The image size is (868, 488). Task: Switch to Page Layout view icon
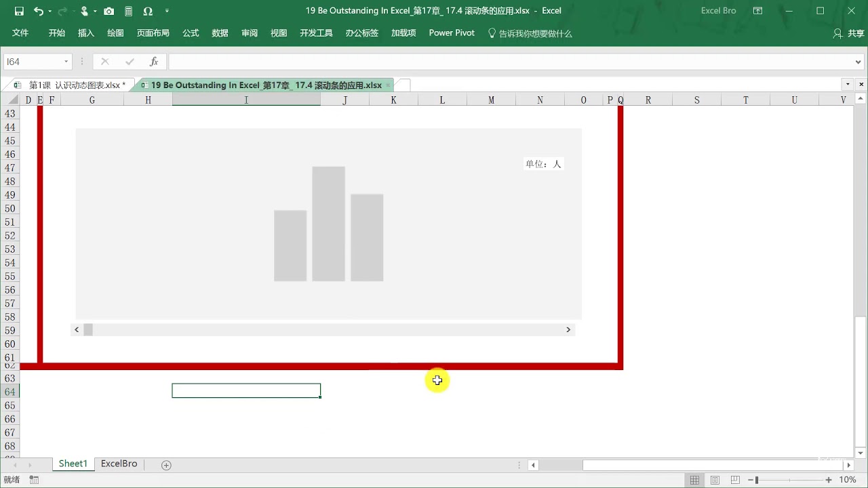click(715, 480)
